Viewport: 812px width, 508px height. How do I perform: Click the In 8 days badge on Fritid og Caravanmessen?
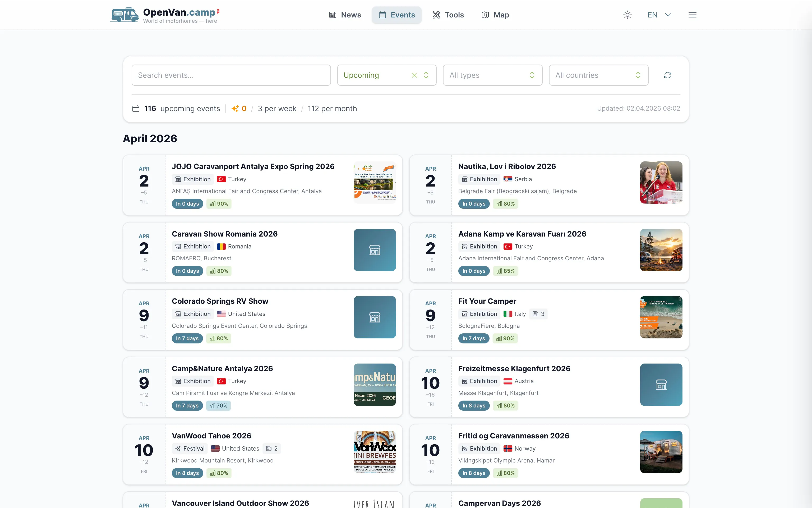tap(474, 473)
